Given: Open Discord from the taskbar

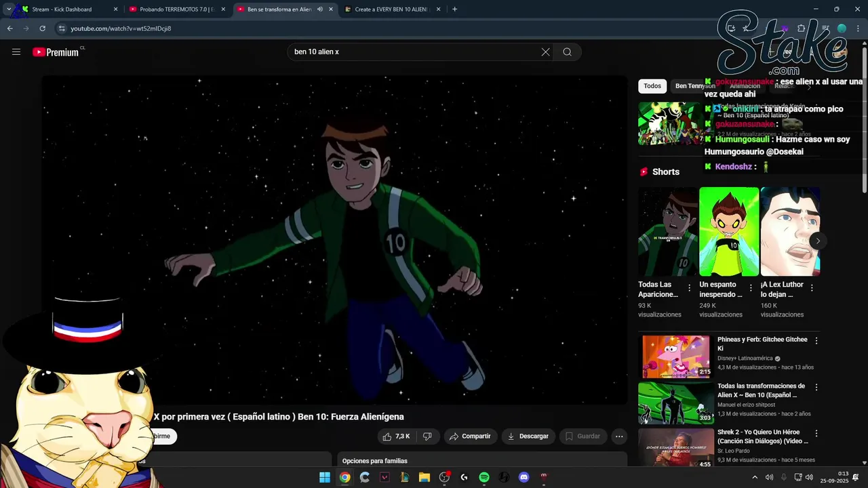Looking at the screenshot, I should pos(524,477).
